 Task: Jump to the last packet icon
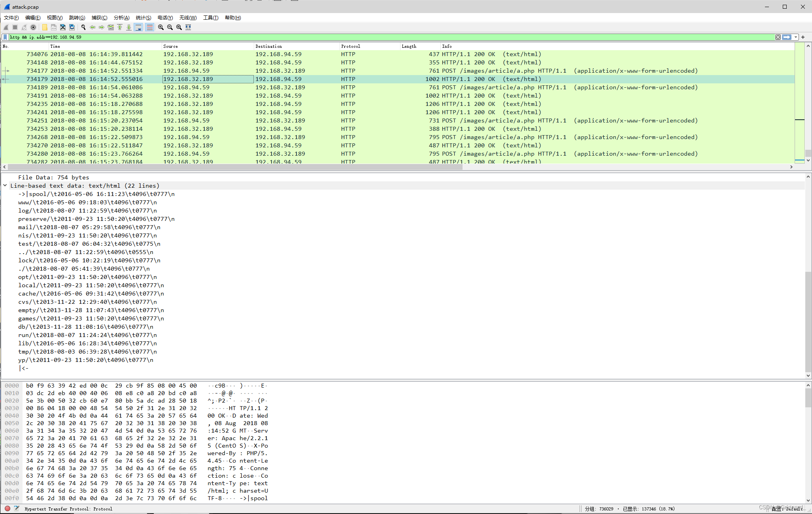(x=129, y=27)
